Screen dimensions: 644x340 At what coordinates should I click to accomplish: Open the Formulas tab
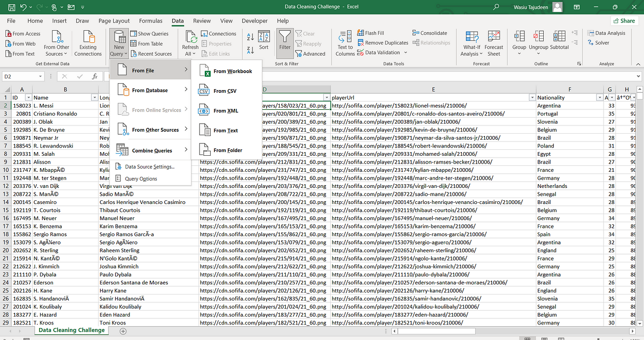(151, 21)
